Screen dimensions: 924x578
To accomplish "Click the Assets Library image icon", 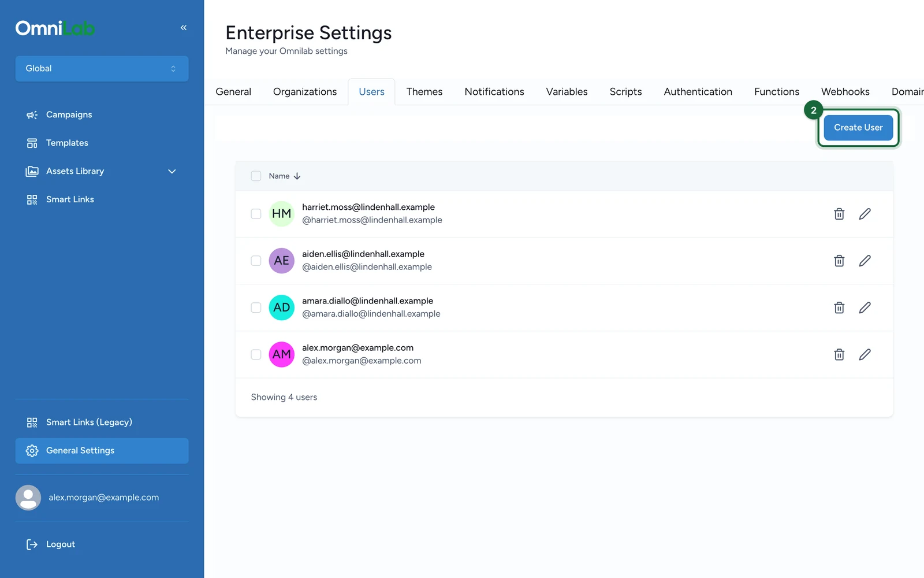I will (x=32, y=172).
